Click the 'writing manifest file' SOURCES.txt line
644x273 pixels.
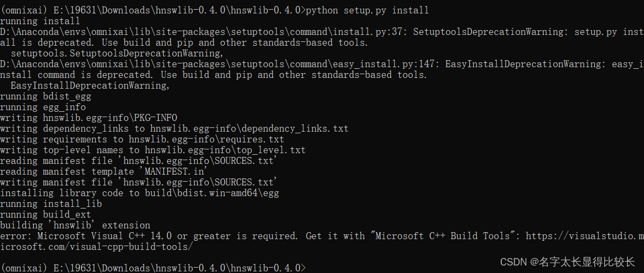(140, 182)
